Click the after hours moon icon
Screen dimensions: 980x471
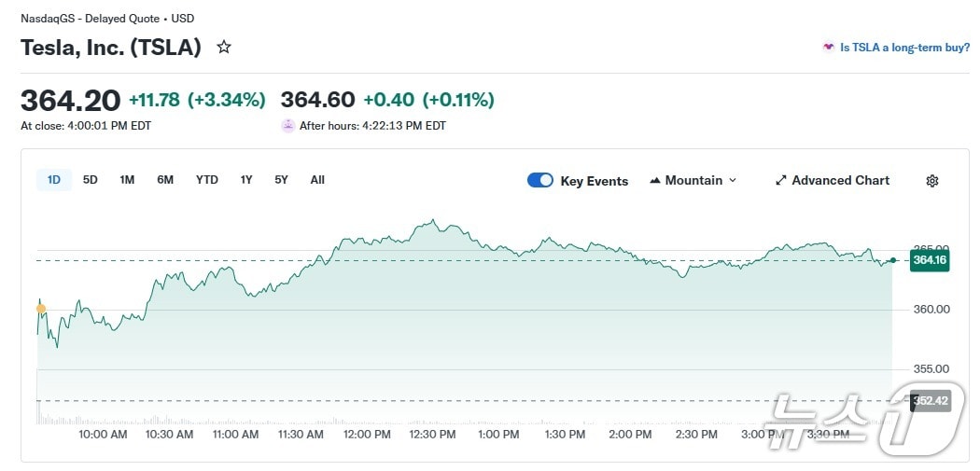click(x=288, y=126)
